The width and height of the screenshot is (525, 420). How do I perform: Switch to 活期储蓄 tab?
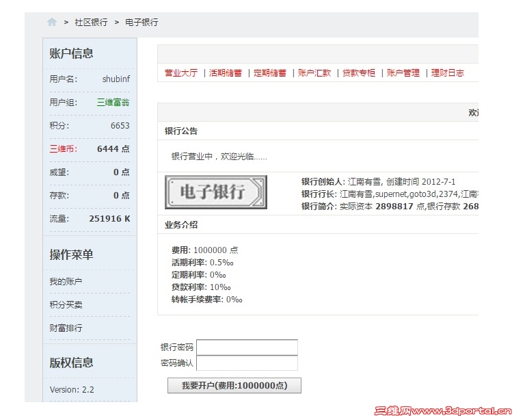pyautogui.click(x=226, y=73)
